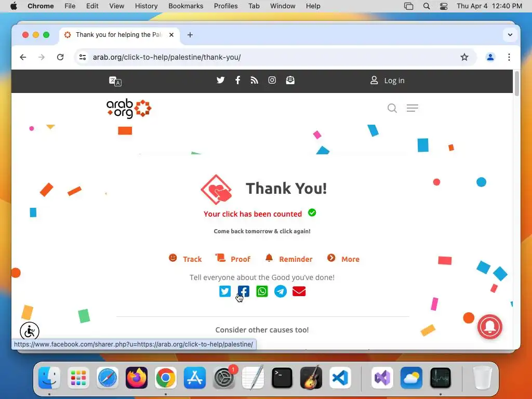This screenshot has height=399, width=532.
Task: Open the File menu
Action: coord(70,6)
